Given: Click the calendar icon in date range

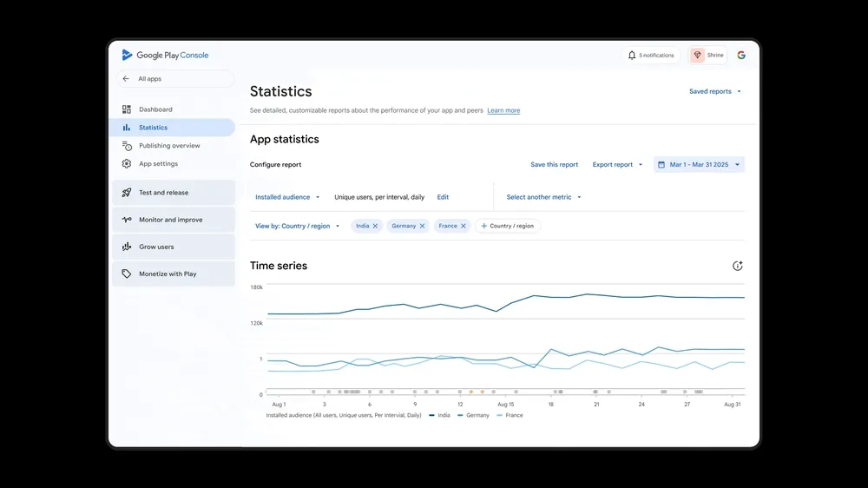Looking at the screenshot, I should [661, 164].
